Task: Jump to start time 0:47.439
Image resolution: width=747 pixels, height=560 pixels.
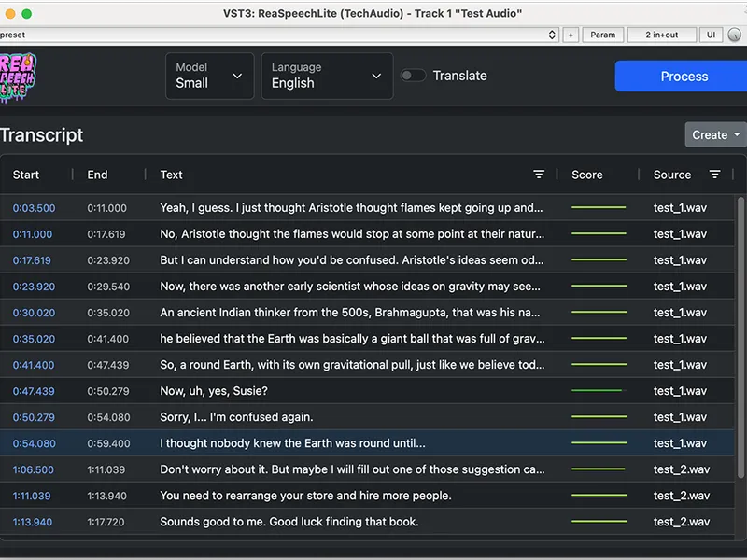Action: [34, 391]
